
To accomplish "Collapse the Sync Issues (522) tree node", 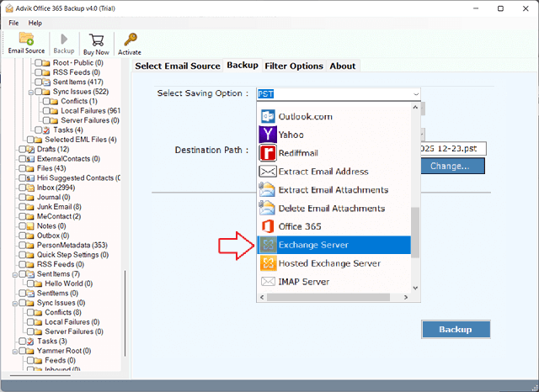I will 30,92.
